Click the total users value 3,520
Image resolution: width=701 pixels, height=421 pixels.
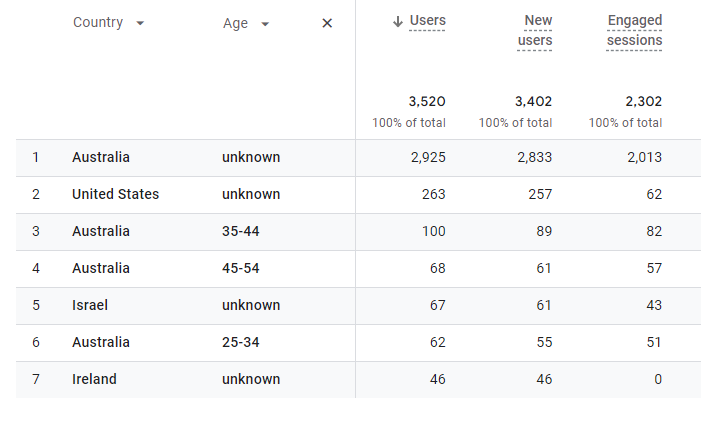tap(427, 101)
